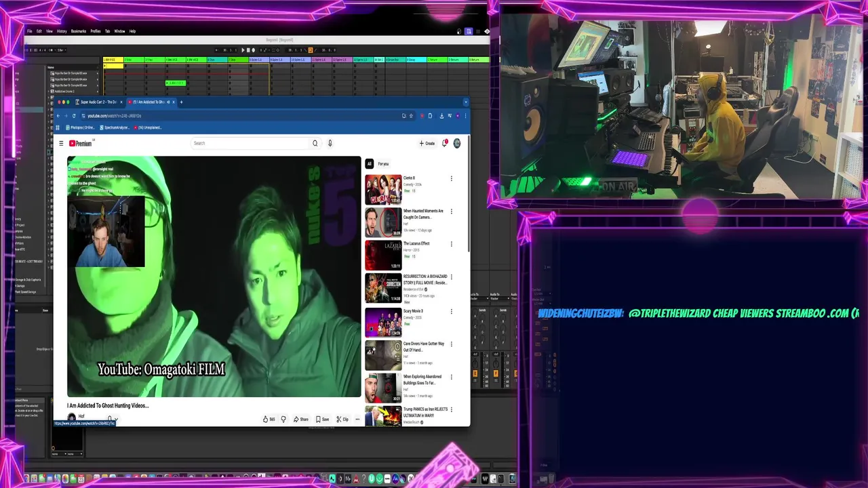Select the All filter chip

coord(369,163)
